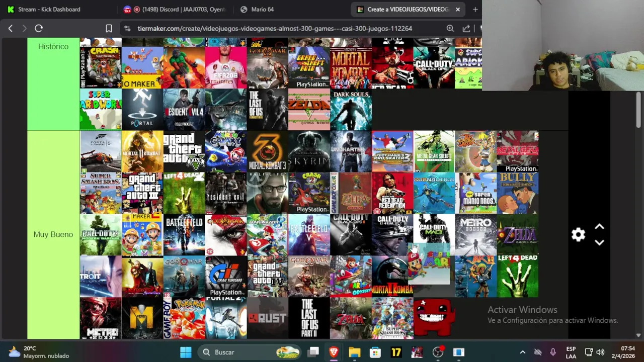Show hidden system tray icons
Screen dimensions: 644x362
point(522,352)
